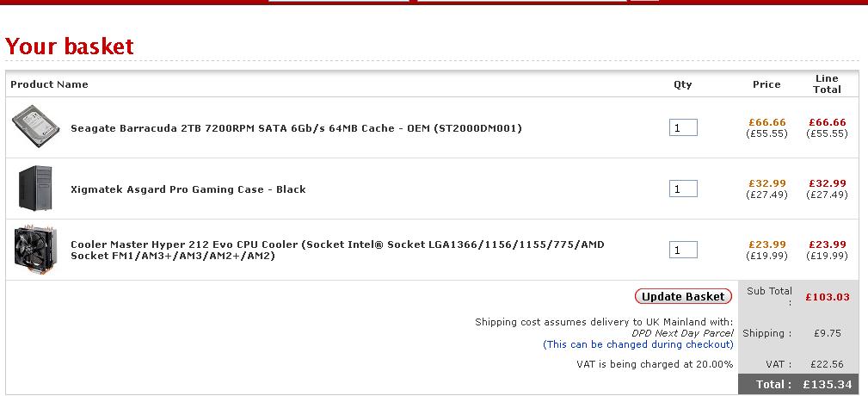The width and height of the screenshot is (868, 396).
Task: Open the Xigmatek Asgard Pro case image
Action: point(35,189)
